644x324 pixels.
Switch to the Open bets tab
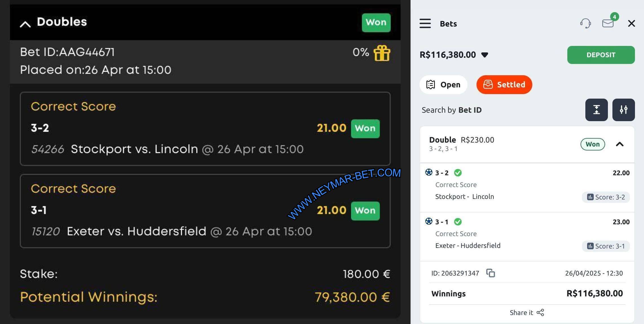(x=443, y=85)
